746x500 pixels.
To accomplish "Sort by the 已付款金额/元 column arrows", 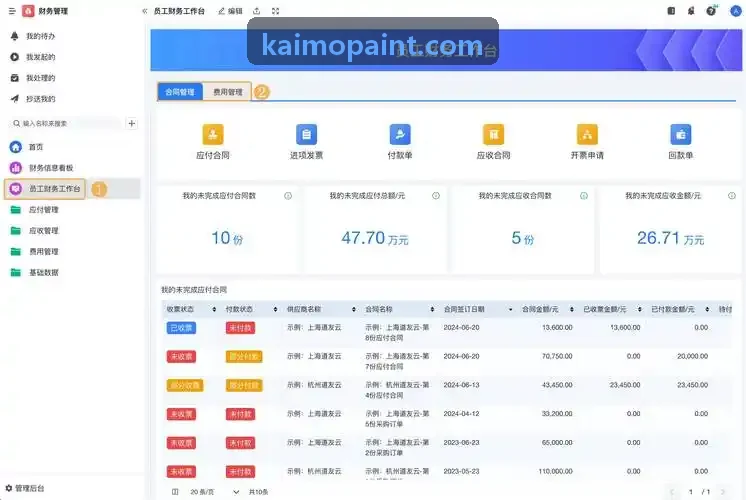I will click(x=707, y=309).
